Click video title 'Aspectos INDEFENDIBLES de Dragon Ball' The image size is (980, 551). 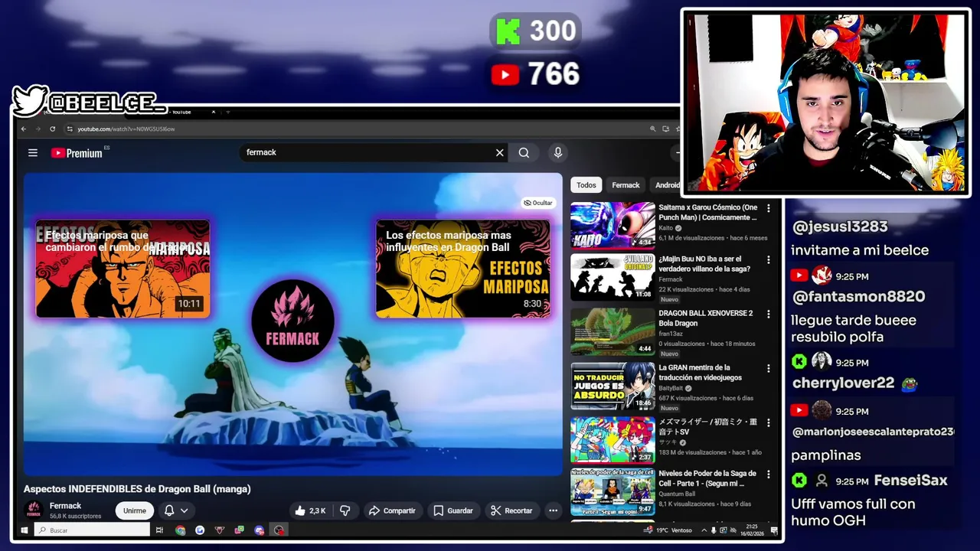tap(137, 489)
